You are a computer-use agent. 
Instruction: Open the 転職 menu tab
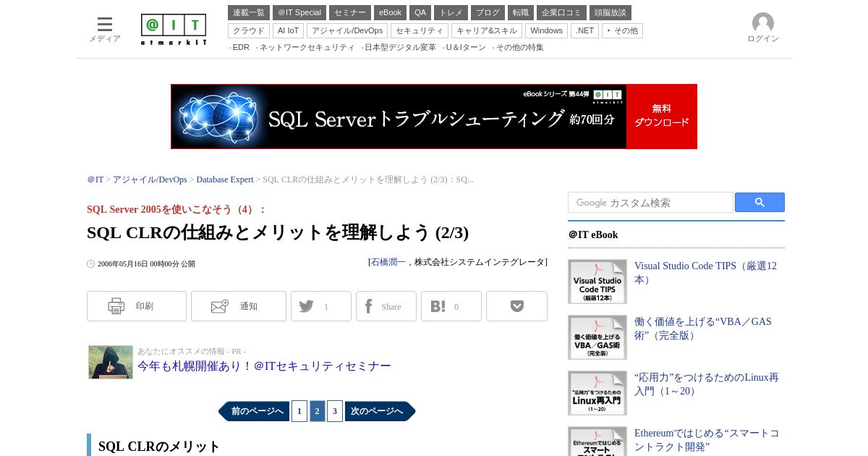521,12
